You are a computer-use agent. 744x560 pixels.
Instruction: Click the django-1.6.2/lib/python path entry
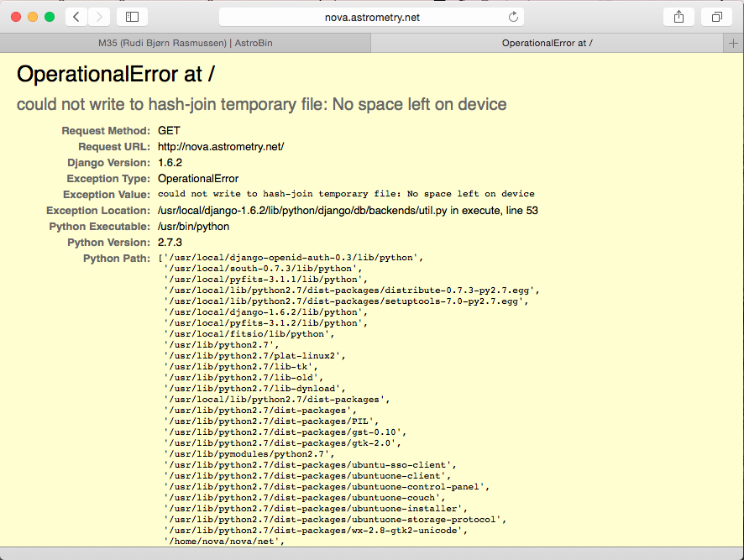(266, 312)
